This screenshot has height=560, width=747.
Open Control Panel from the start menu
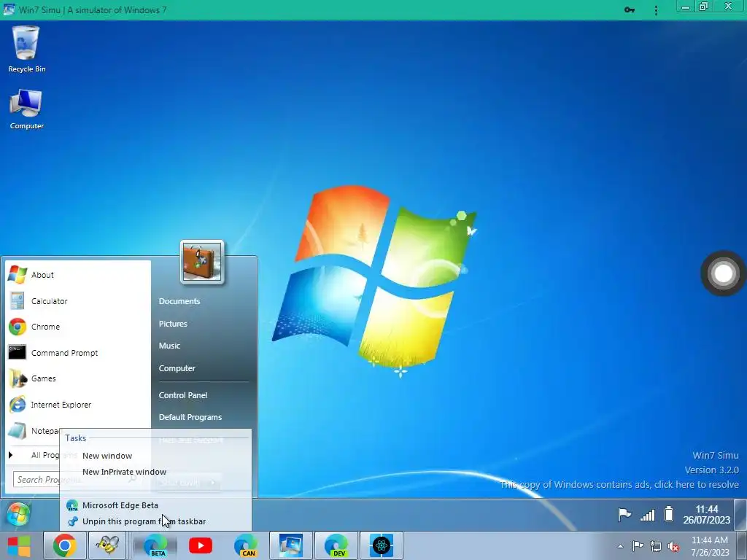tap(183, 395)
